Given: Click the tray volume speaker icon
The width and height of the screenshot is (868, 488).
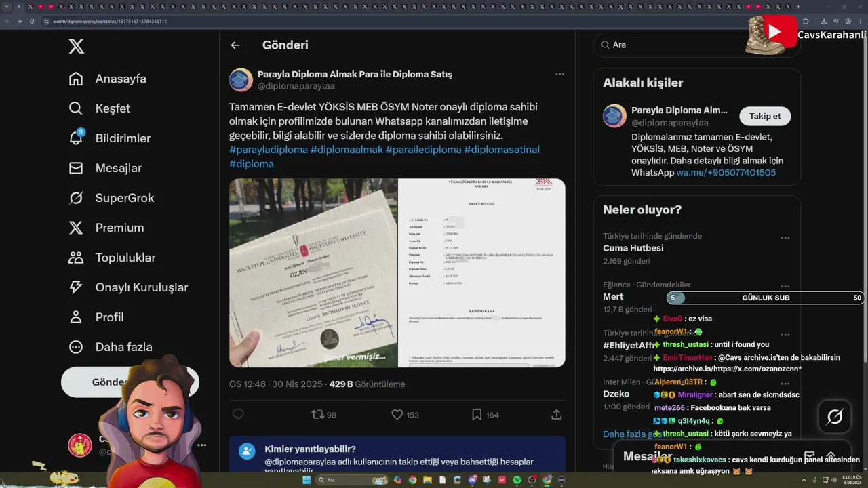Looking at the screenshot, I should point(833,480).
